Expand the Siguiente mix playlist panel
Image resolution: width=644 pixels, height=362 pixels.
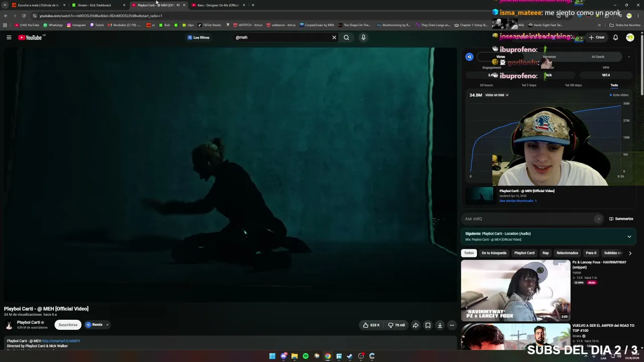[629, 236]
